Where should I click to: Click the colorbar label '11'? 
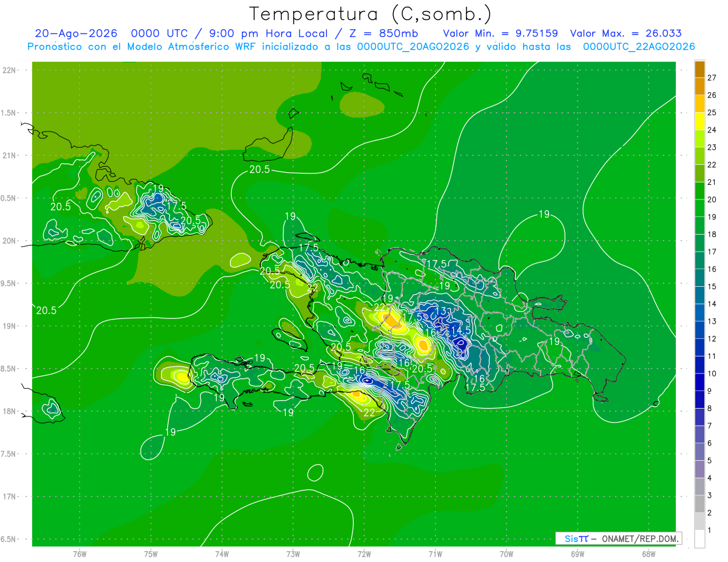point(712,356)
